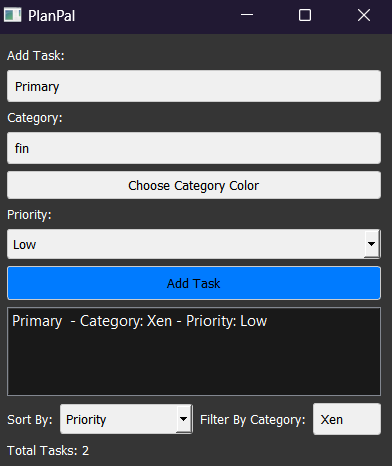Minimize the PlanPal window
This screenshot has height=466, width=392.
(247, 15)
